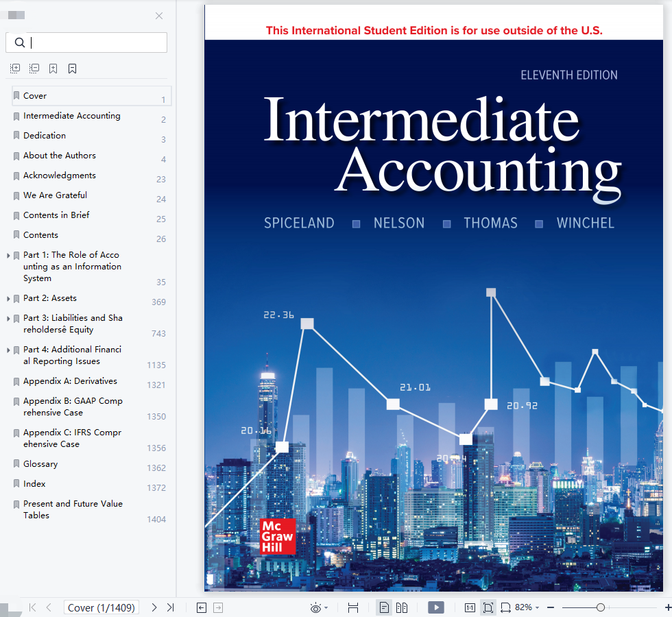Screen dimensions: 672x617
Task: Jump to the Glossary bookmark
Action: [x=40, y=464]
